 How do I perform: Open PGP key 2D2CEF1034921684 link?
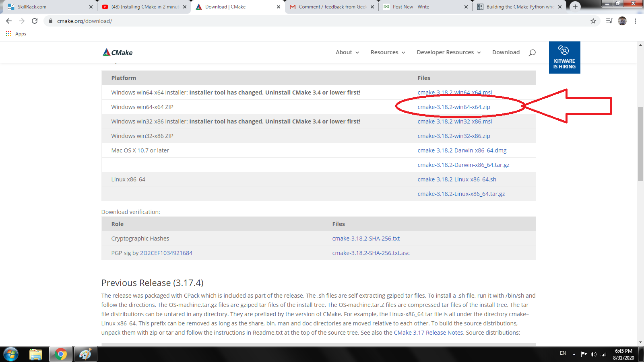[166, 253]
